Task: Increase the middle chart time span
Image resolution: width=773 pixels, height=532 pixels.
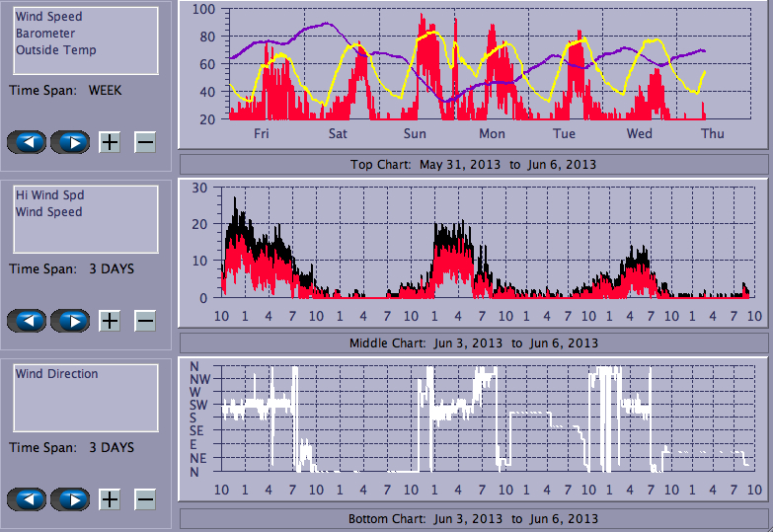Action: [110, 321]
